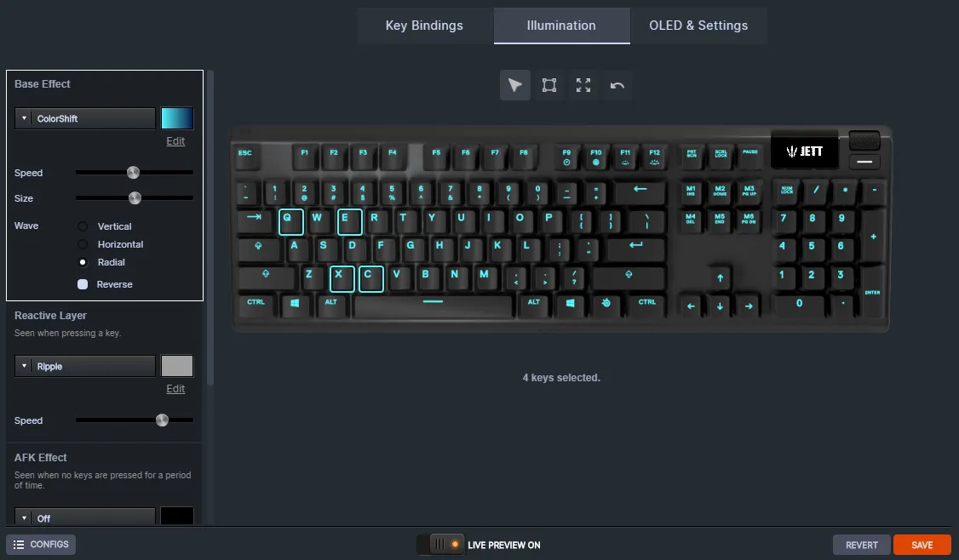
Task: Click the SteelSeries logo key near right CTRL
Action: pos(606,304)
